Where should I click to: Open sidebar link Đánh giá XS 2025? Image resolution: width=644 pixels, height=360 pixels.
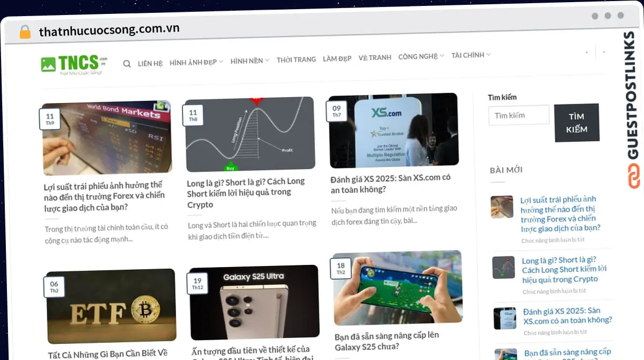[x=568, y=315]
